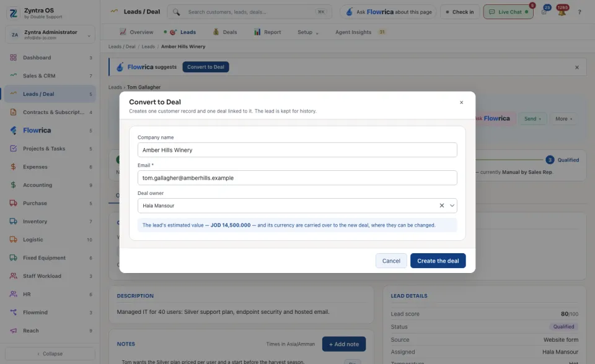Click the Convert to Deal suggestion button
The image size is (595, 364).
pos(206,67)
